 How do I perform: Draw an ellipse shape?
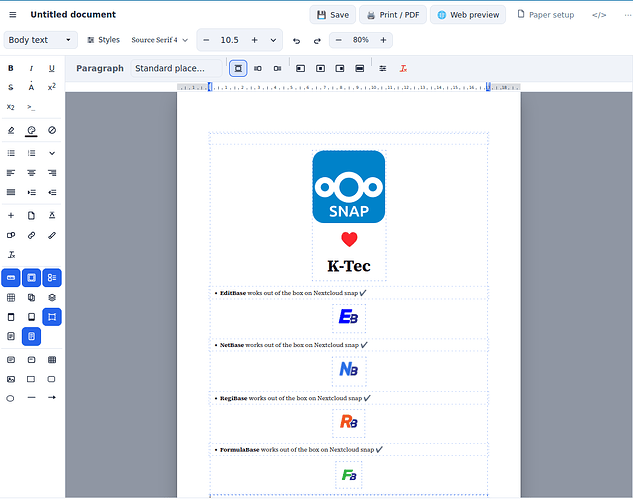(11, 398)
